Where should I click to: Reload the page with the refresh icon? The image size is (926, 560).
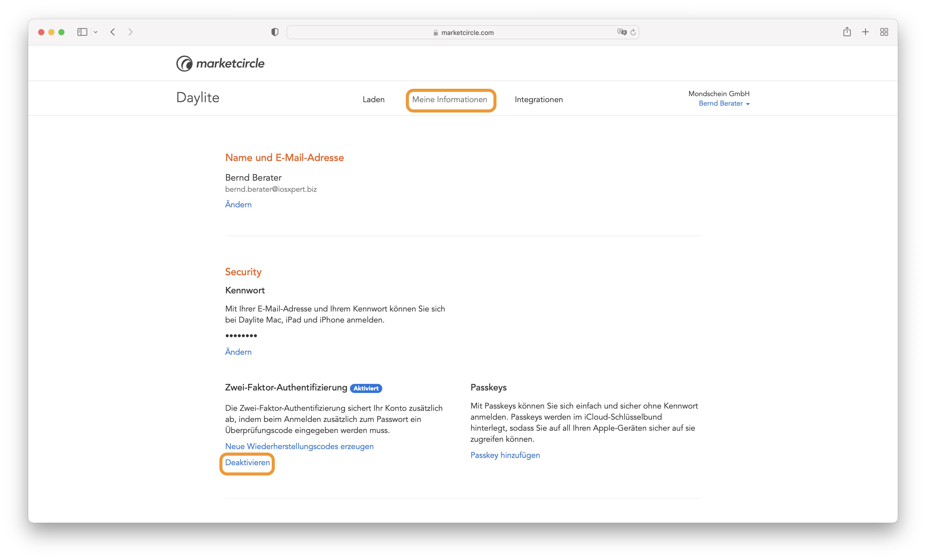tap(633, 32)
